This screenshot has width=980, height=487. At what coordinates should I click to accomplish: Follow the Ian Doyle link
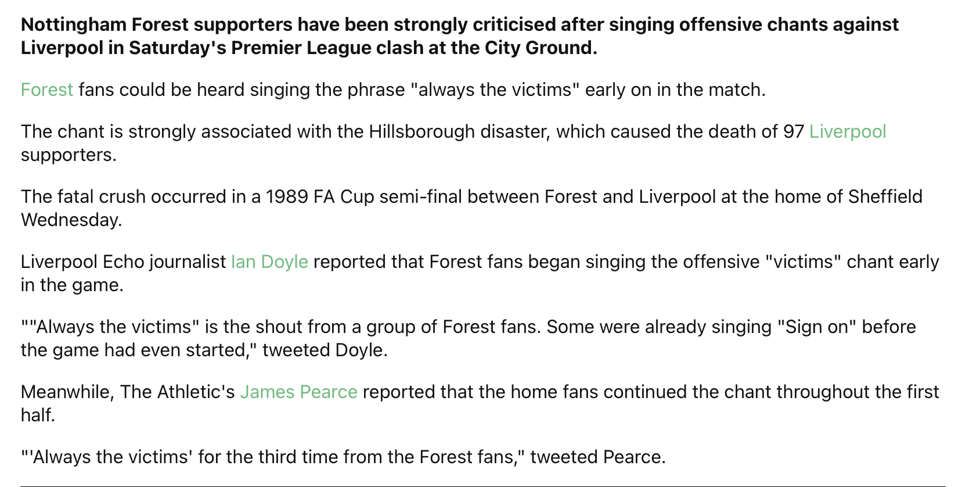pyautogui.click(x=269, y=262)
